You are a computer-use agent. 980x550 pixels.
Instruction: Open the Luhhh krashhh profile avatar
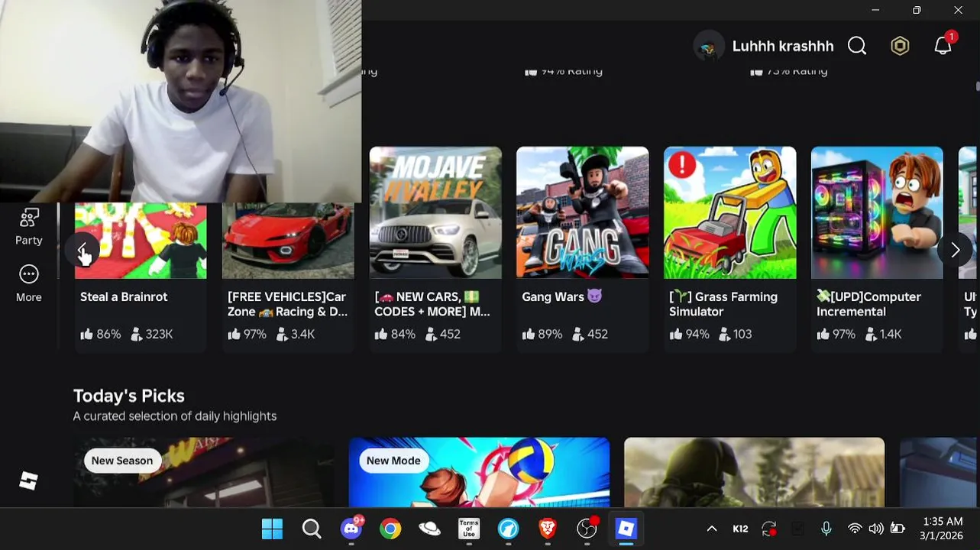(708, 47)
